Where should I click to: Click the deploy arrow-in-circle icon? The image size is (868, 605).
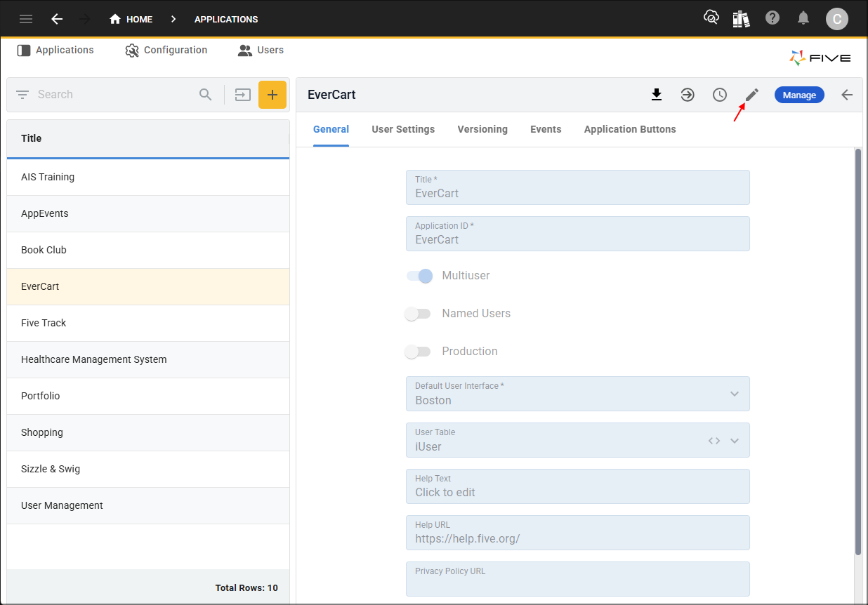688,95
